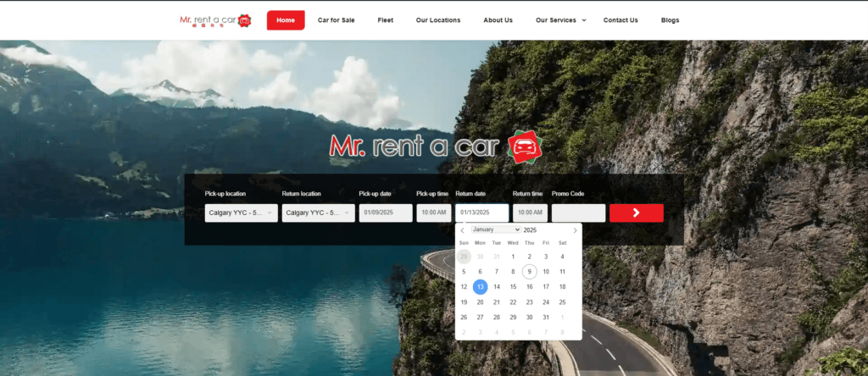
Task: Select January 31 in calendar
Action: 546,318
